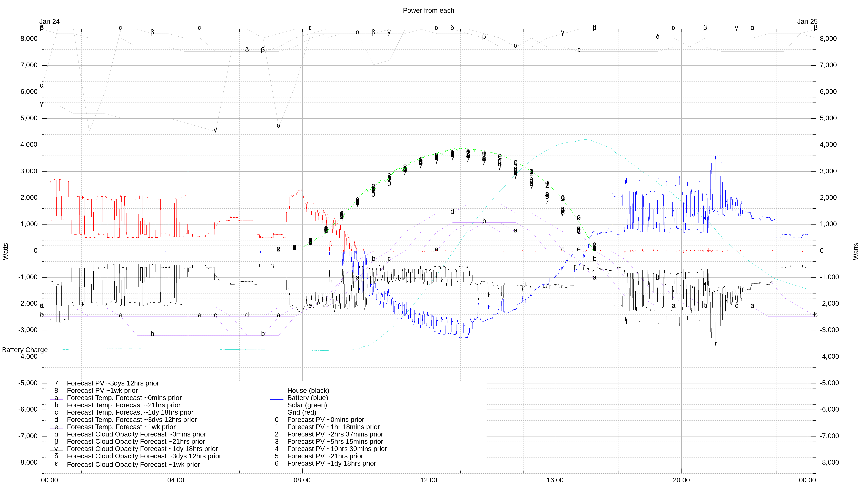Click the '16:00' time axis tick
The image size is (868, 488).
point(555,481)
